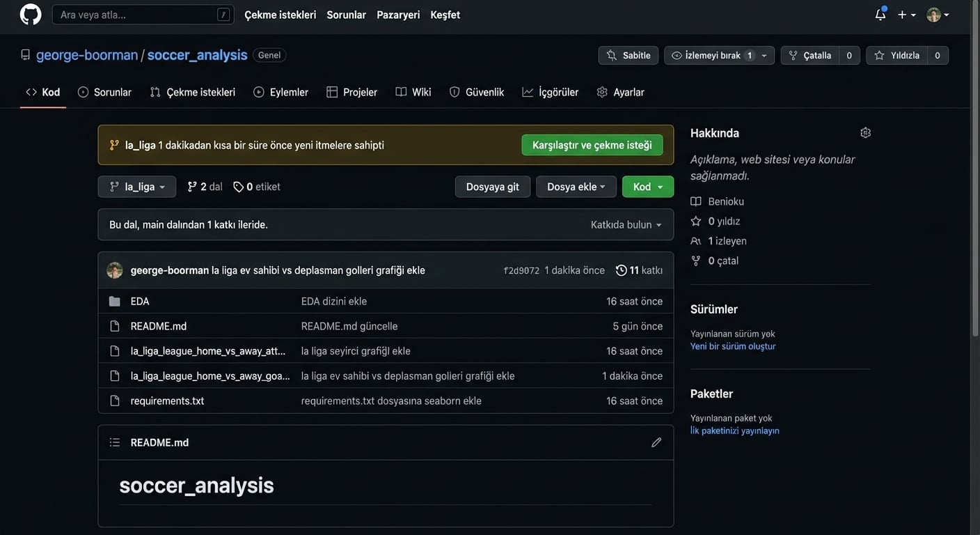The image size is (980, 535).
Task: Star the repo with Yıldızla
Action: (x=898, y=56)
